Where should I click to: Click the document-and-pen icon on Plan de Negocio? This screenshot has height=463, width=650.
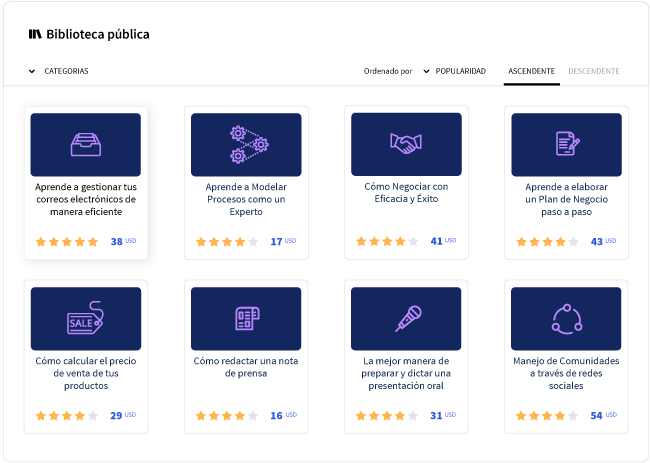pos(567,143)
